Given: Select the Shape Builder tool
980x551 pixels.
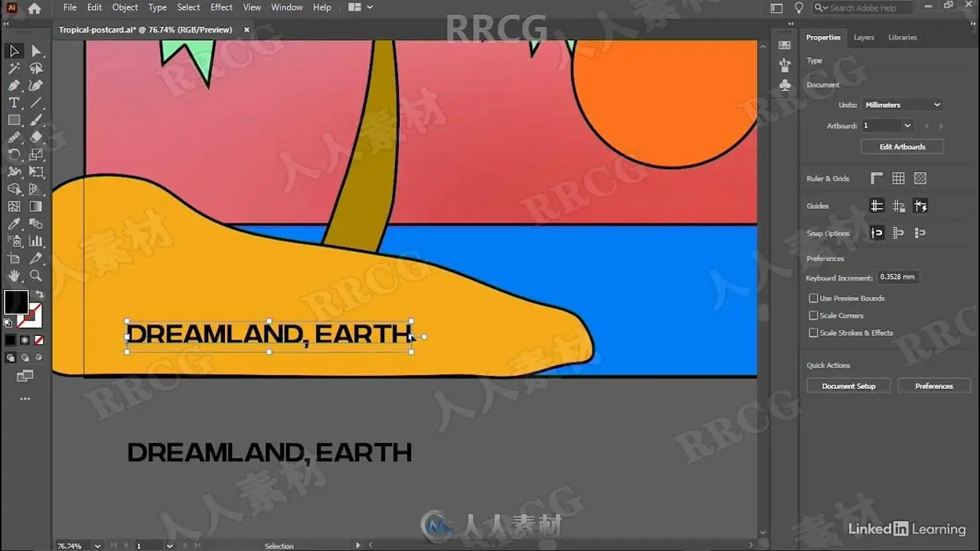Looking at the screenshot, I should coord(14,189).
